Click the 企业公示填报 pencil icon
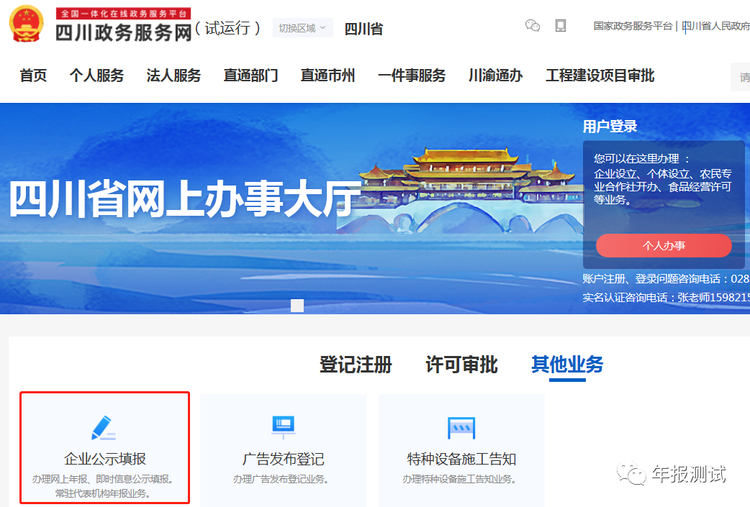 point(103,428)
